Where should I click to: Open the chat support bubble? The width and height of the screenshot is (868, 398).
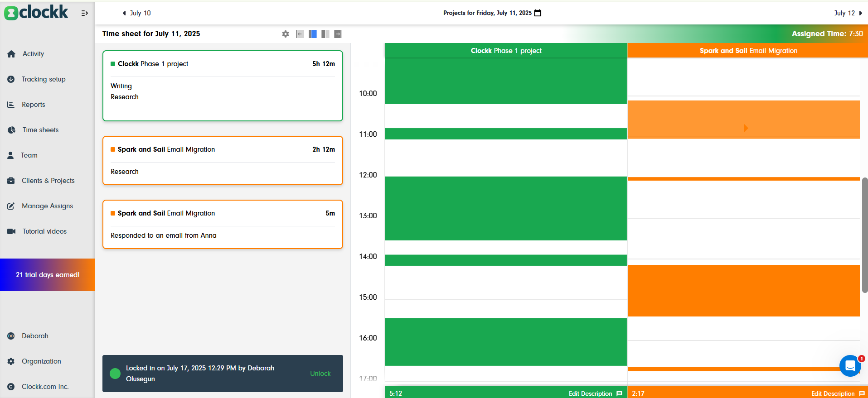click(850, 365)
